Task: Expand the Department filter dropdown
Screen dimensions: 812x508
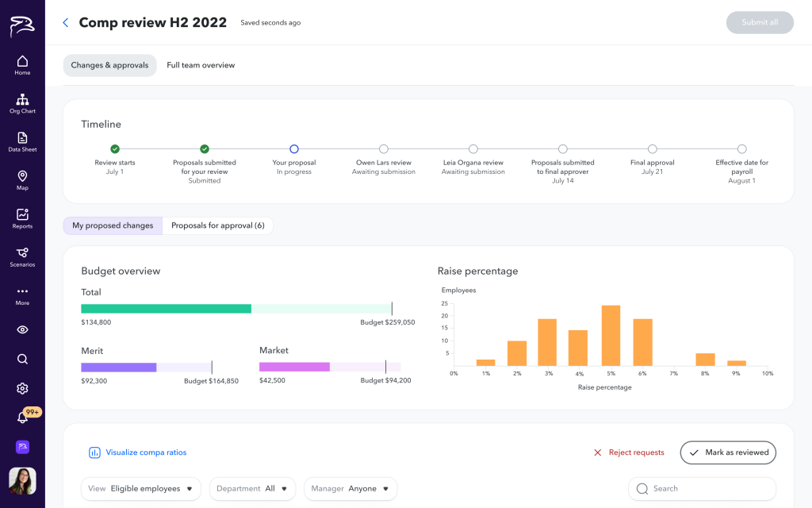Action: 252,489
